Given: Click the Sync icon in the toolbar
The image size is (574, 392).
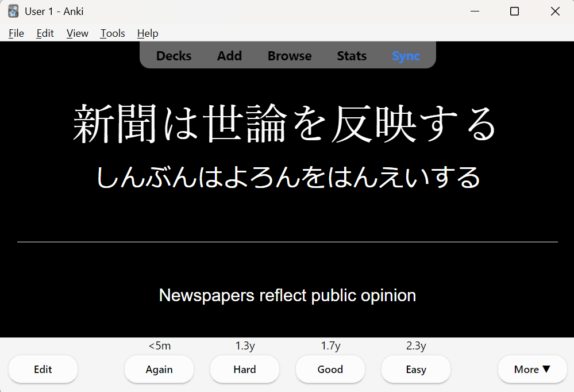Looking at the screenshot, I should (x=406, y=56).
